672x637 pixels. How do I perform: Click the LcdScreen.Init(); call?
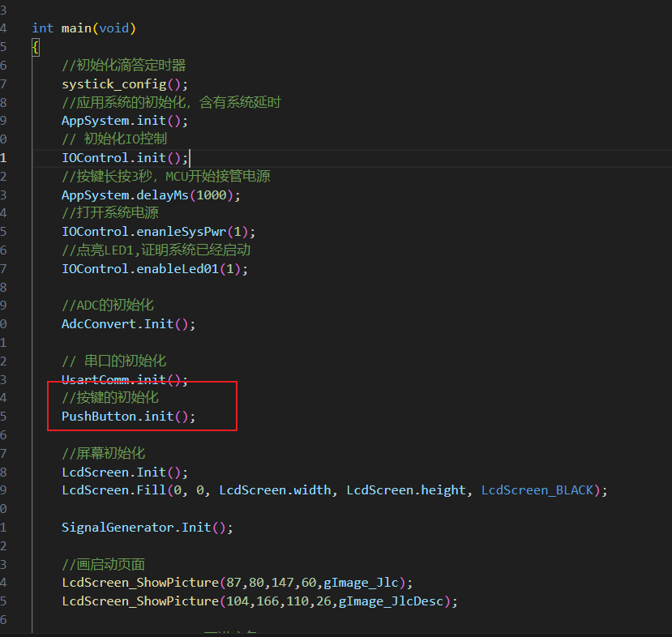pos(125,472)
